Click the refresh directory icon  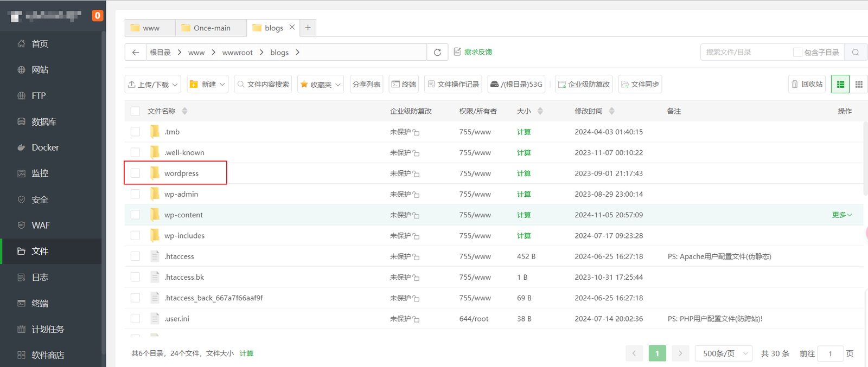pyautogui.click(x=437, y=53)
